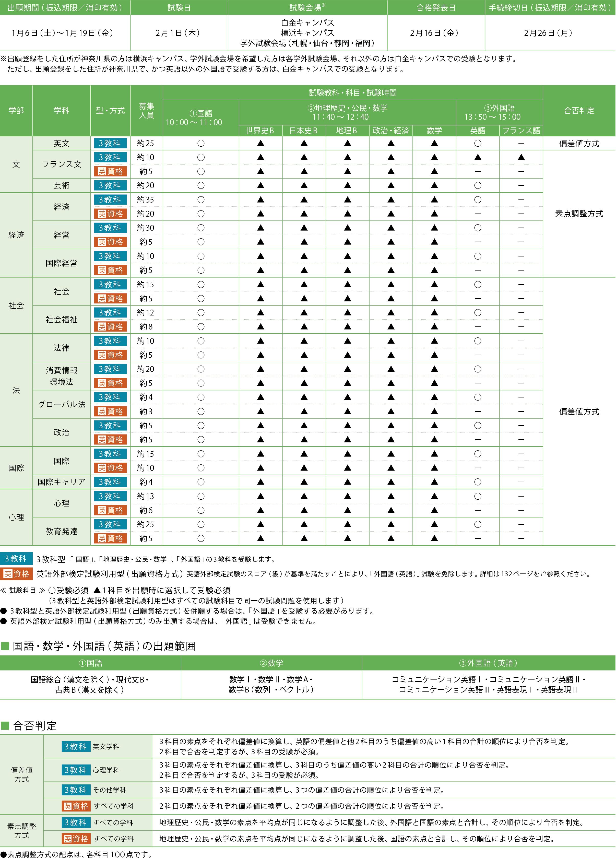Click the グローバル法 department cell
Image resolution: width=616 pixels, height=858 pixels.
coord(61,404)
